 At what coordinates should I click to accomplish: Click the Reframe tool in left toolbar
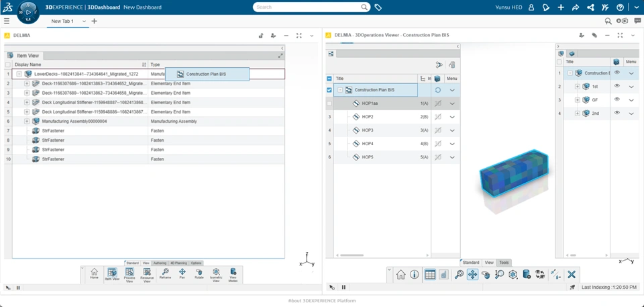point(166,274)
